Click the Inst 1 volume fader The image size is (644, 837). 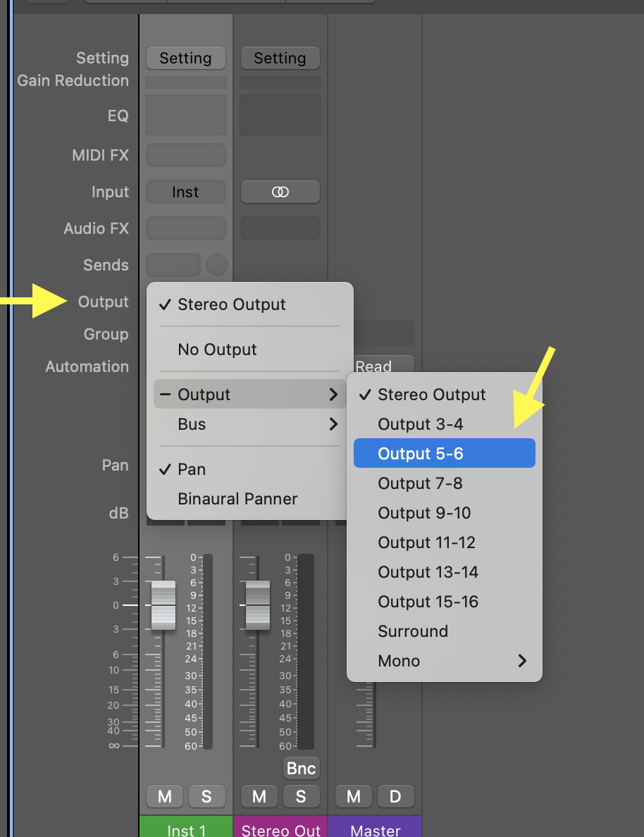pyautogui.click(x=163, y=605)
